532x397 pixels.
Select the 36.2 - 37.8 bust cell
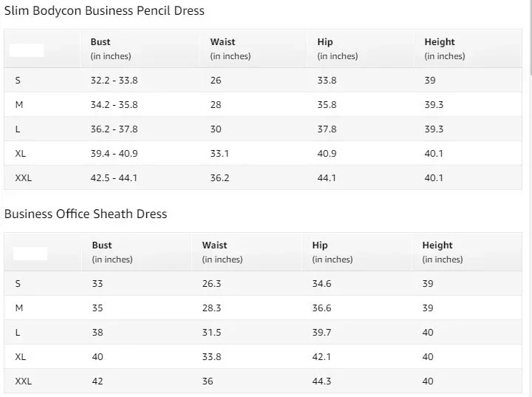[x=114, y=129]
